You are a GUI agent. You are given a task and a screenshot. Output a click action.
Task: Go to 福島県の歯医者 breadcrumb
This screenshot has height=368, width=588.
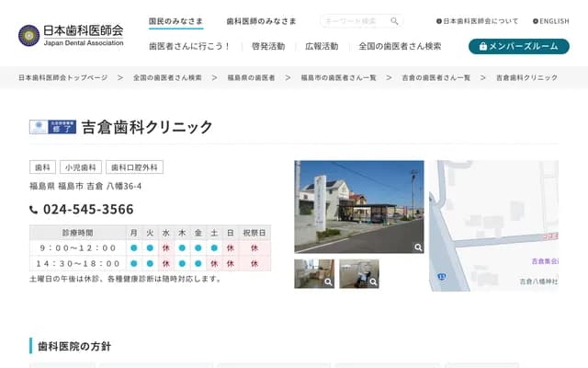coord(251,77)
